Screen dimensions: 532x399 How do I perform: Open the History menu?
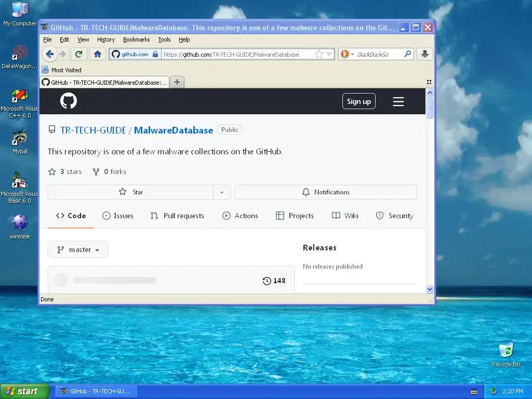point(106,39)
